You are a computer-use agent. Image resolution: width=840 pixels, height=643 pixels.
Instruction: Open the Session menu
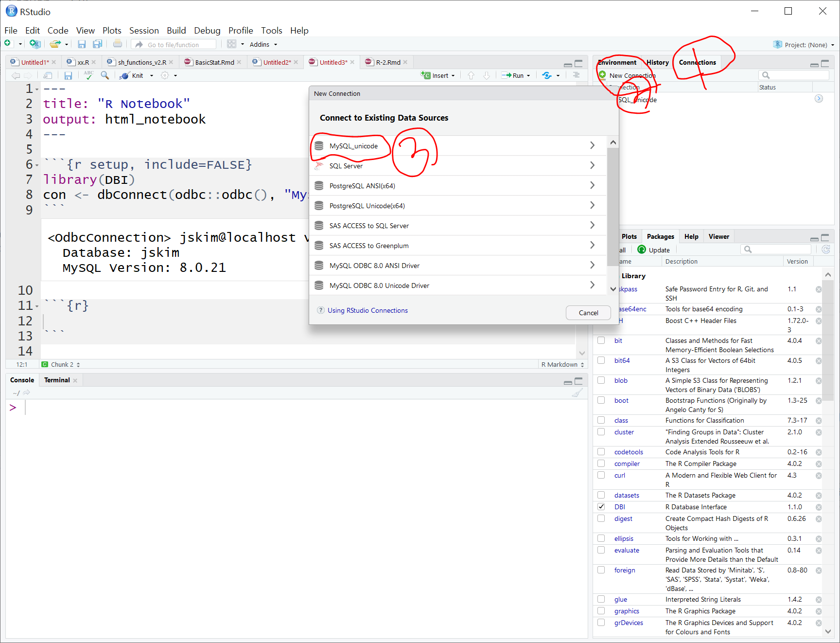click(x=144, y=30)
